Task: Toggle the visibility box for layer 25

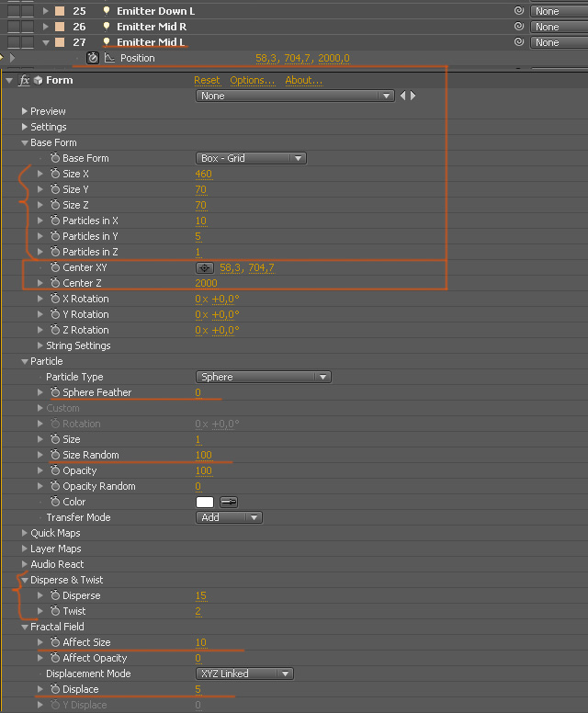Action: coord(13,11)
